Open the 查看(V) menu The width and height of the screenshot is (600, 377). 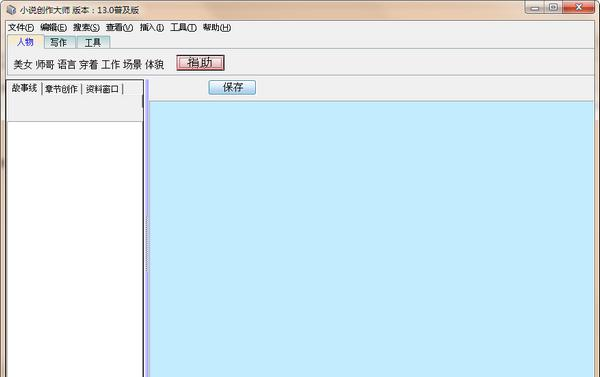coord(119,28)
